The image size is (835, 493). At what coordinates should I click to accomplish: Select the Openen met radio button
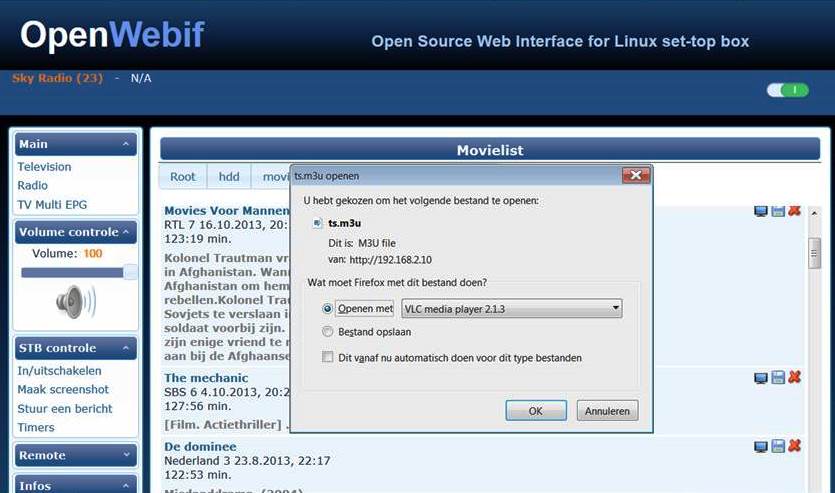[328, 308]
